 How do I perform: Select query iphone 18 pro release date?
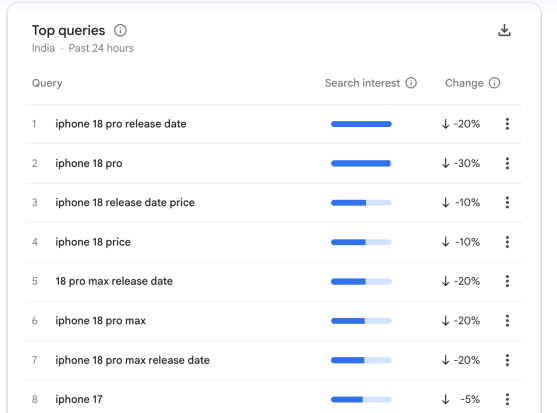point(120,124)
